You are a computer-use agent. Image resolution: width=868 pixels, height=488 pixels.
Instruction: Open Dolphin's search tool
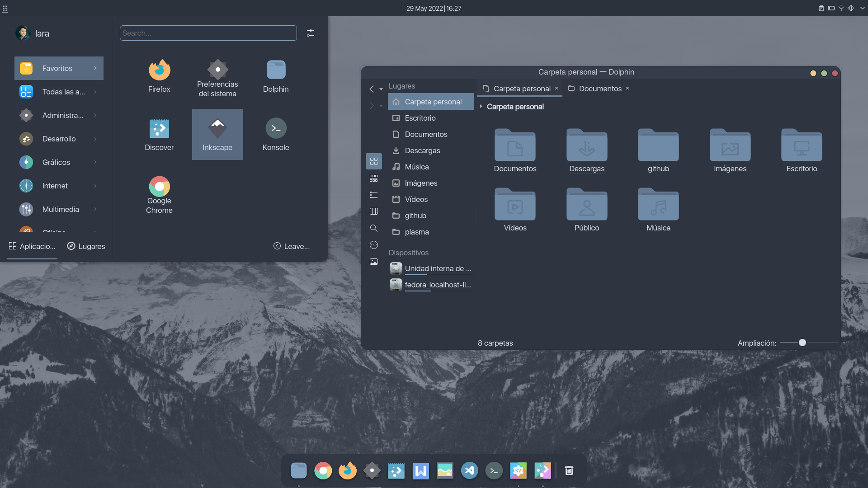tap(374, 228)
